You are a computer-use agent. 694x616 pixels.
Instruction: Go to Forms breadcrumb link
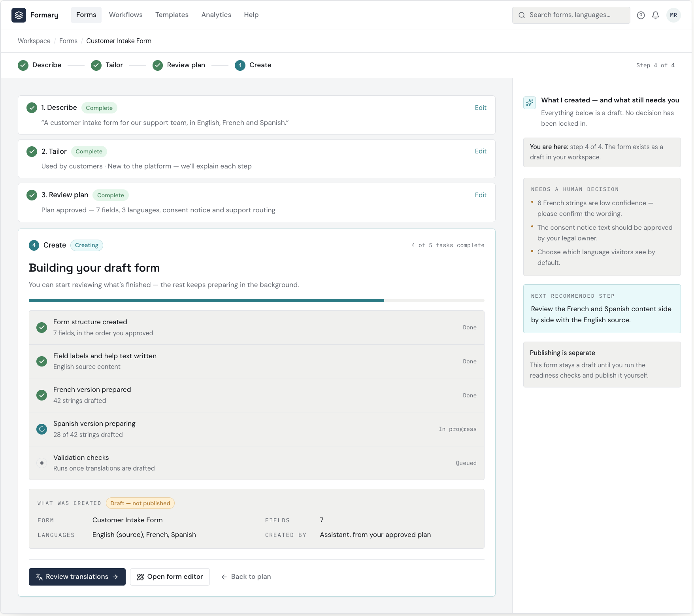(x=68, y=41)
